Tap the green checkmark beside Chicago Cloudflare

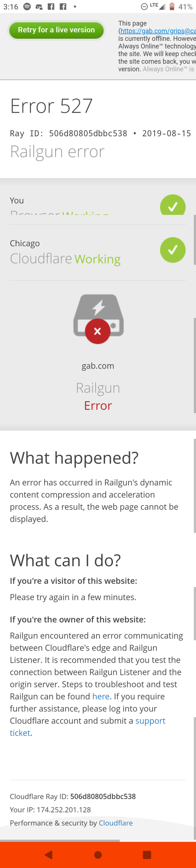tap(173, 250)
